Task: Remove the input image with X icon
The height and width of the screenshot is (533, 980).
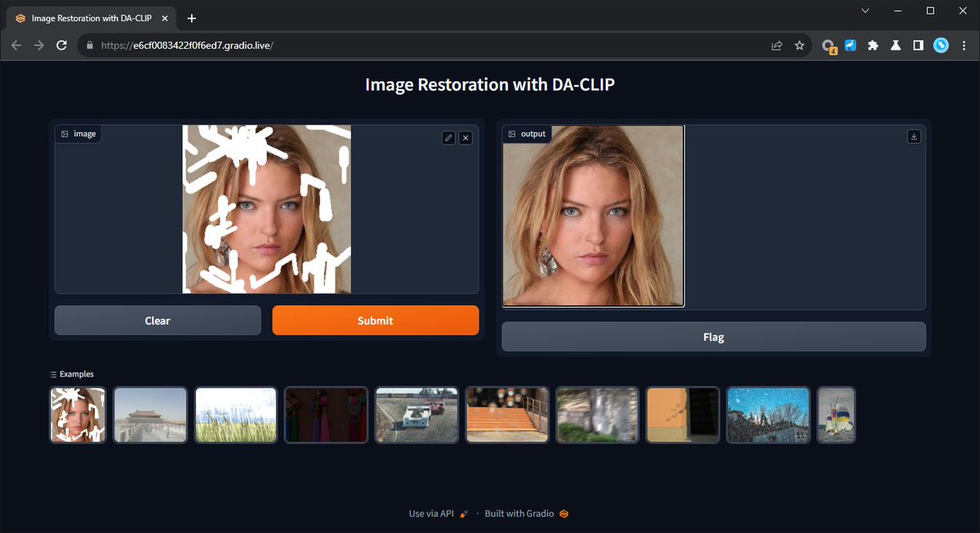Action: tap(465, 138)
